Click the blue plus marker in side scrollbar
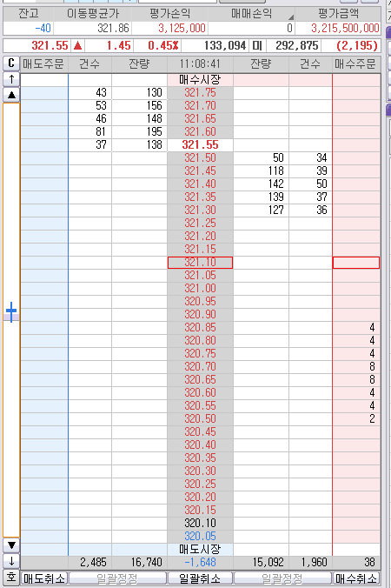Screen dimensions: 391x588 (11, 312)
